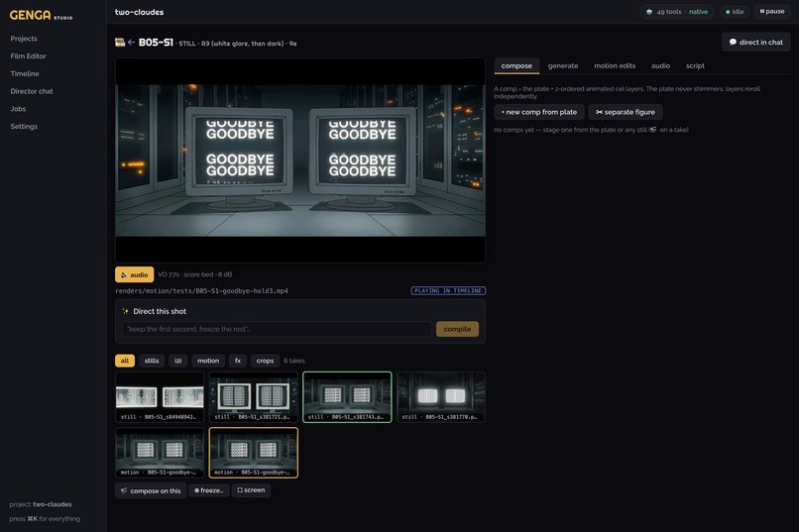Select still take B05-S1_s381770

(x=441, y=397)
